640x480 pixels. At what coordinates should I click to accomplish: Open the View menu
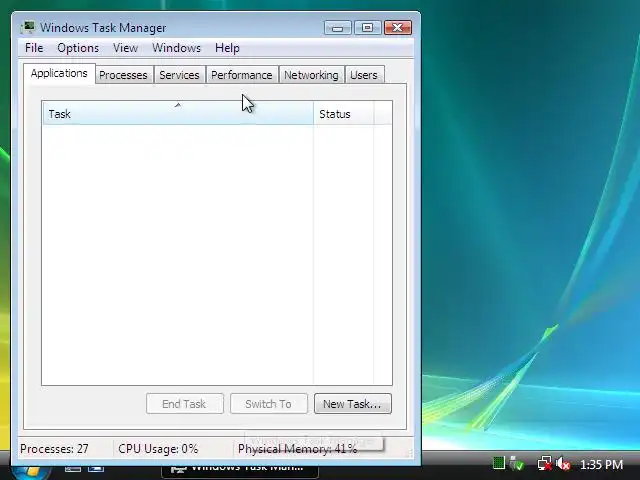pyautogui.click(x=125, y=48)
